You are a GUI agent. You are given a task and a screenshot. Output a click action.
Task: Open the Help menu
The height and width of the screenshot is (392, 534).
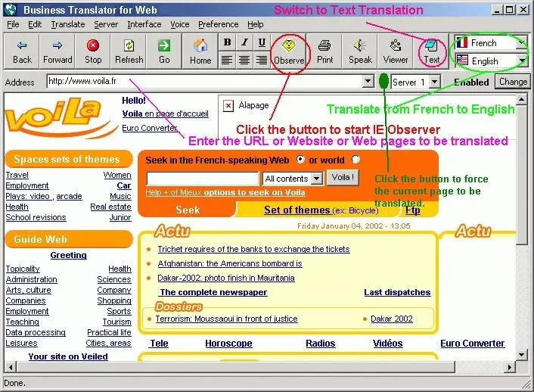pyautogui.click(x=255, y=24)
